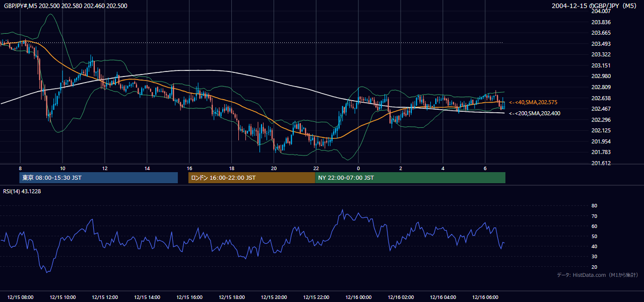Click the 203.151 price axis value
644x302 pixels.
[601, 65]
